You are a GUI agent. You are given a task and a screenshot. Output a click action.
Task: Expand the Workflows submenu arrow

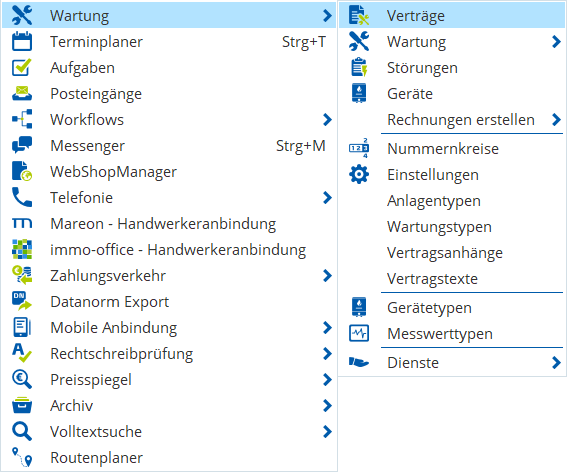click(x=327, y=120)
